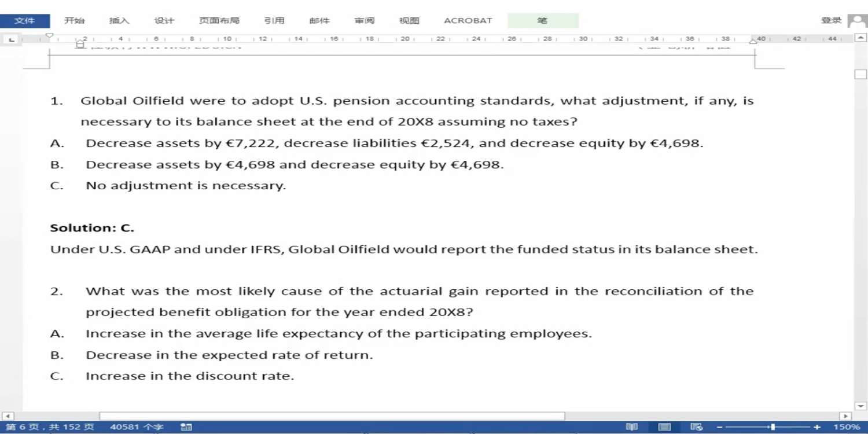Click the horizontal scrollbar right arrow
The width and height of the screenshot is (868, 434).
pos(845,416)
